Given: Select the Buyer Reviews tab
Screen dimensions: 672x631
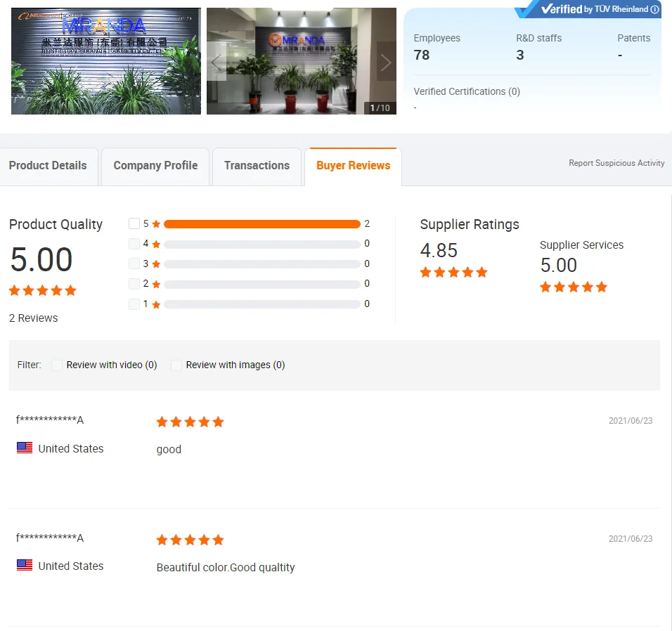Looking at the screenshot, I should click(x=353, y=167).
